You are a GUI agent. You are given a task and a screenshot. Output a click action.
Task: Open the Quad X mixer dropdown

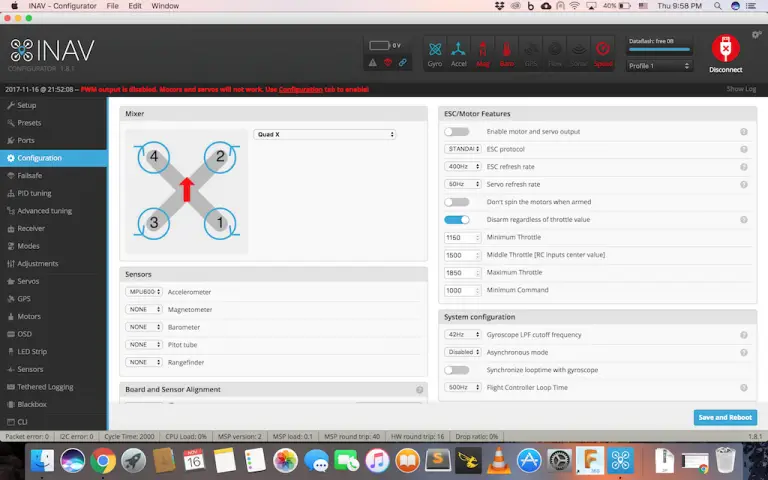tap(325, 134)
